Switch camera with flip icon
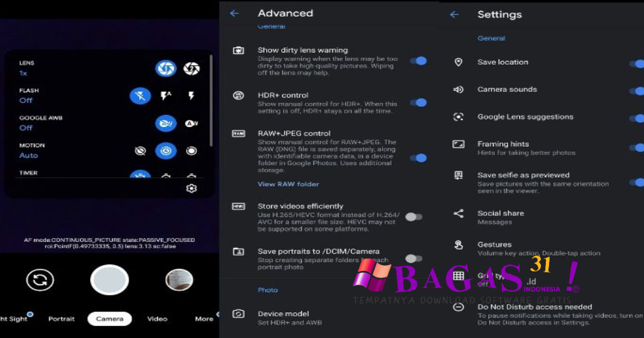The width and height of the screenshot is (644, 338). [40, 280]
